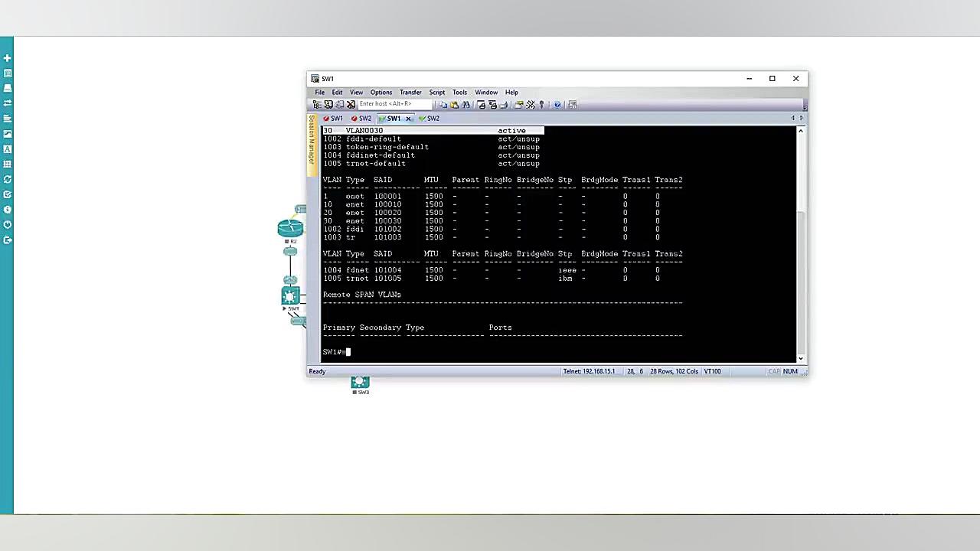Open the Transfer menu
Screen dimensions: 980x551
410,93
